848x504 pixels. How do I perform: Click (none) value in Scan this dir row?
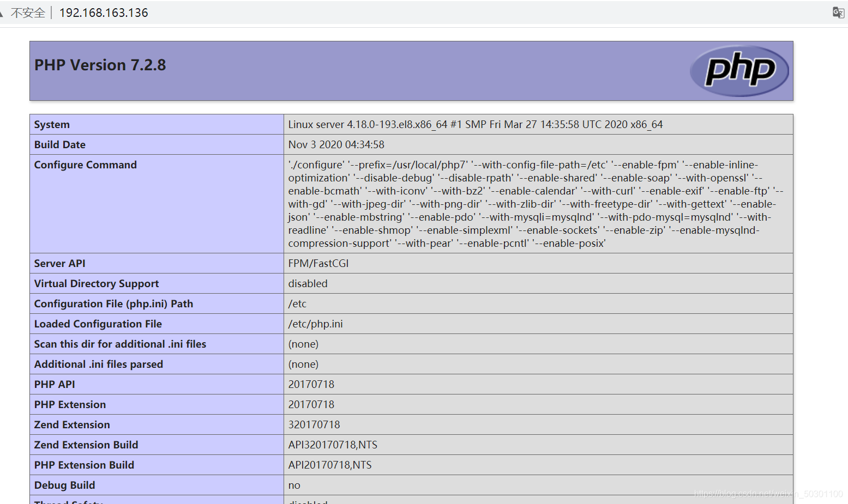click(x=303, y=344)
